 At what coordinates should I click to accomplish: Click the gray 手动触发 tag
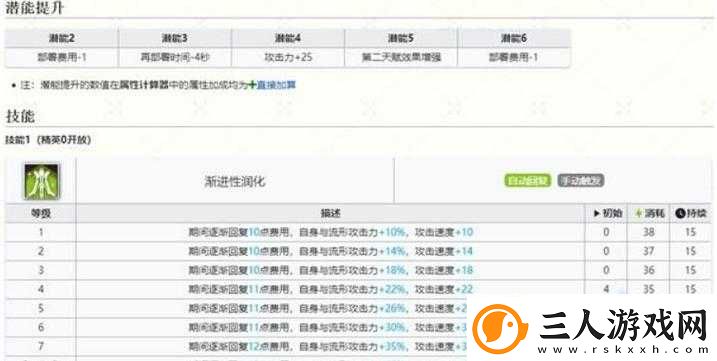581,181
